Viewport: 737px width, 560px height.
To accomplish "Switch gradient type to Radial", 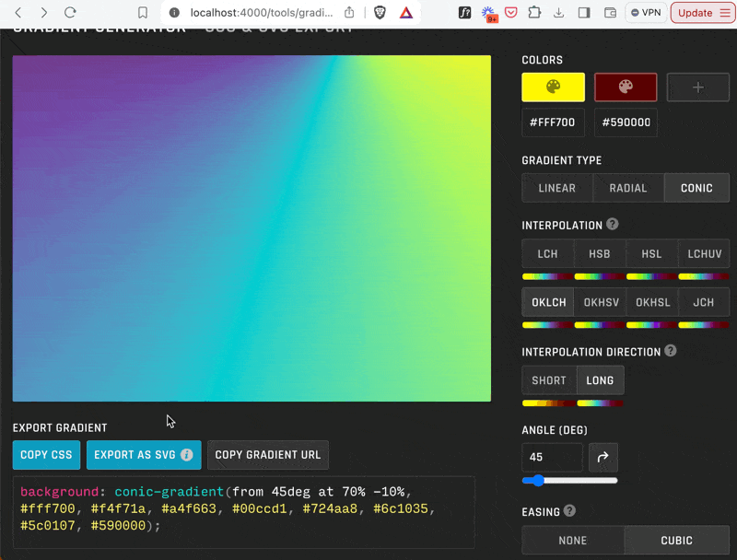I will pyautogui.click(x=628, y=188).
